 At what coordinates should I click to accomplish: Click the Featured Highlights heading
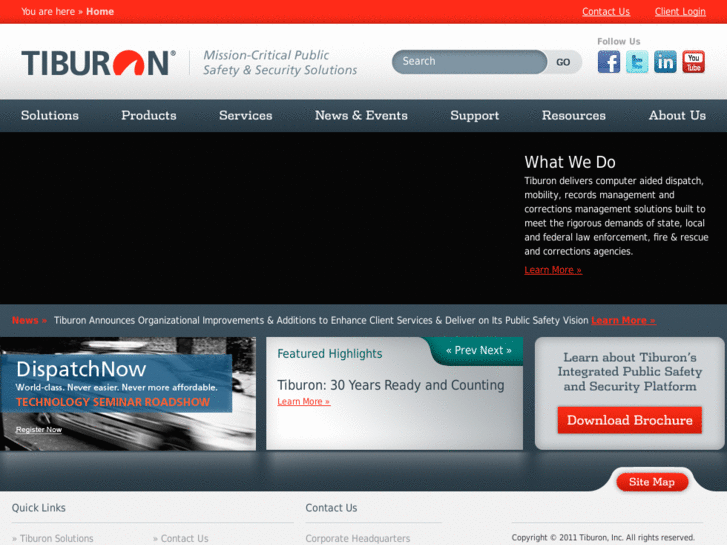[x=330, y=354]
